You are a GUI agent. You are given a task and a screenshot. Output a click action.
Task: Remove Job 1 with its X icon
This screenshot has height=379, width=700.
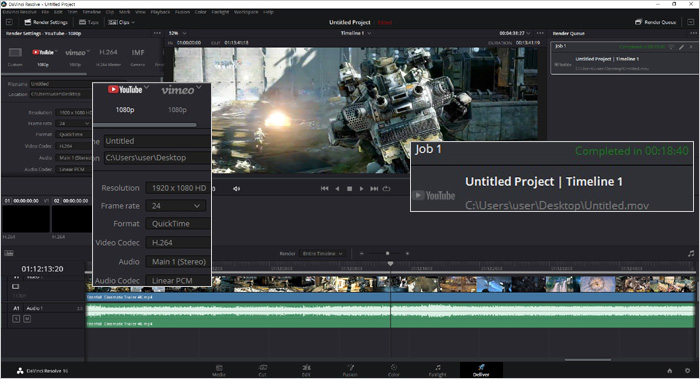pos(692,46)
